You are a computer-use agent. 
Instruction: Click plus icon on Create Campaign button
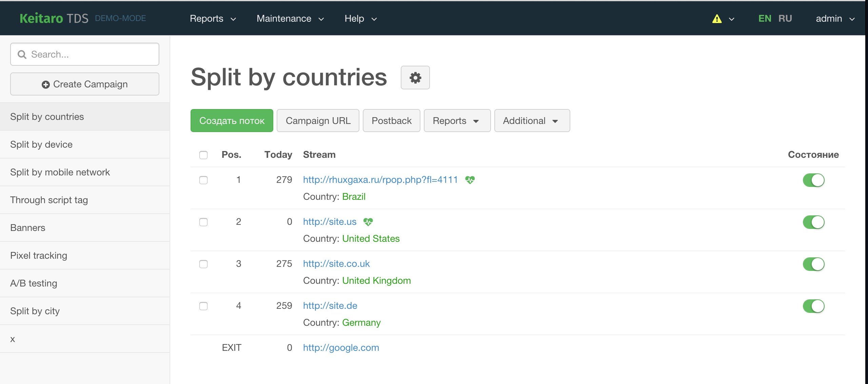[x=46, y=84]
